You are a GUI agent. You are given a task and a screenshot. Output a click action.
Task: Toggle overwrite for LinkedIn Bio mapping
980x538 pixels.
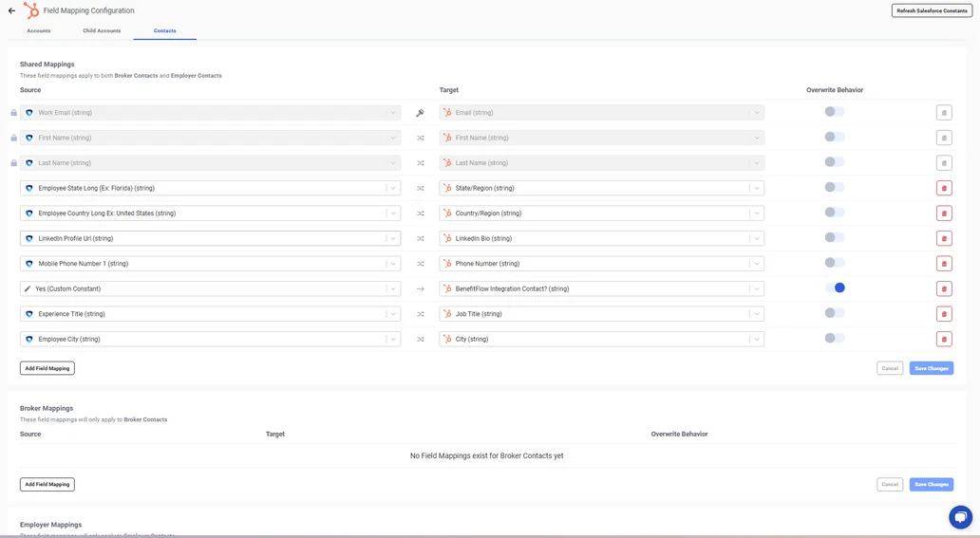point(835,237)
